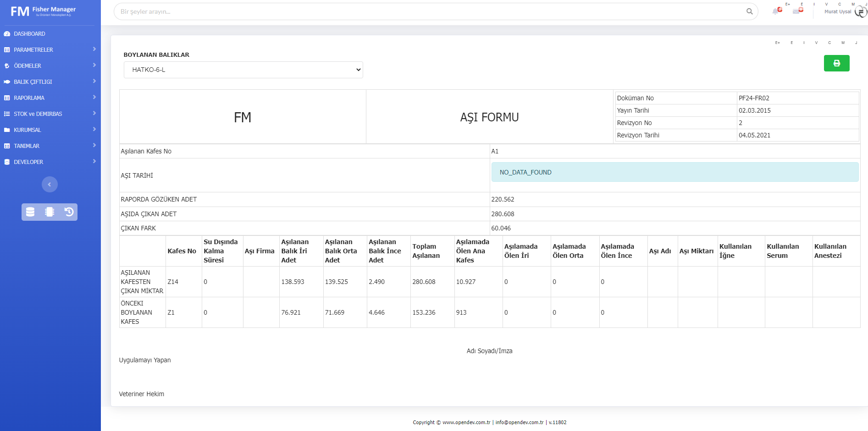Click the ÖDEMELER lira icon
Screen dimensions: 868x431
click(x=7, y=66)
